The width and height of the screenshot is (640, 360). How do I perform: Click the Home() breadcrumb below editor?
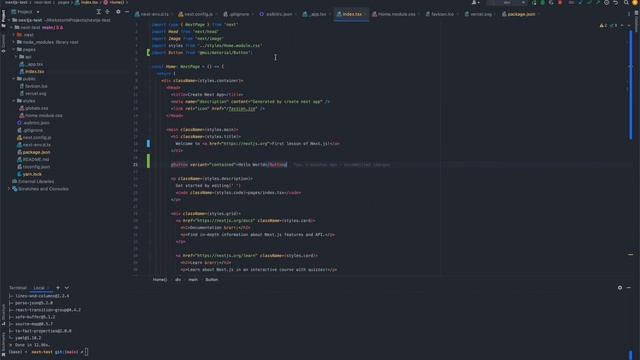click(x=160, y=280)
